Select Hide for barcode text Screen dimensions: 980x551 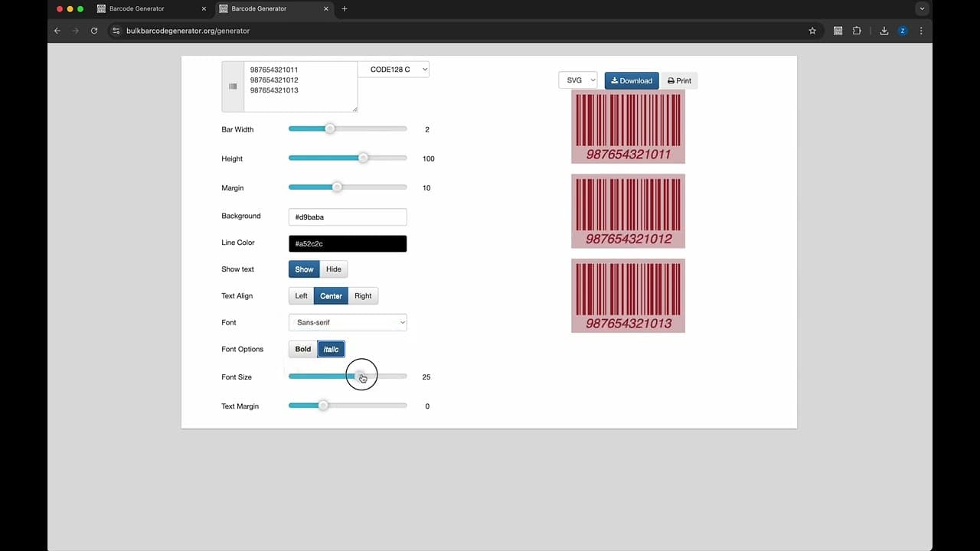[x=334, y=269]
